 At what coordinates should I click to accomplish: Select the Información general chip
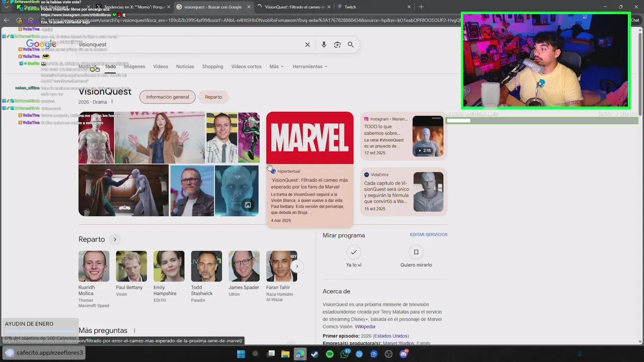tap(168, 97)
